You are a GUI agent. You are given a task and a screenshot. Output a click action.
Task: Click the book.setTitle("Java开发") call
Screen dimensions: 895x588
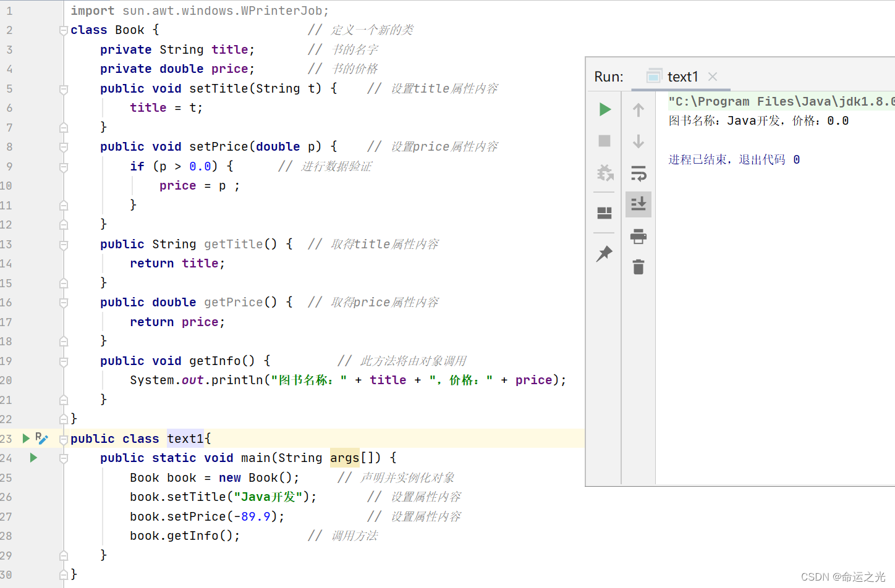point(223,497)
